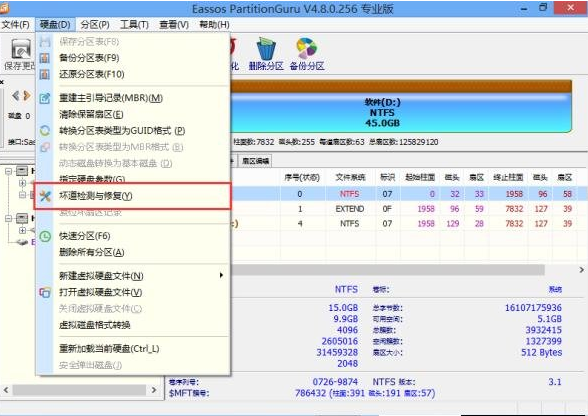Screen dimensions: 588x416
Task: Click the 备份分区 colorful wheel toolbar icon
Action: 307,49
